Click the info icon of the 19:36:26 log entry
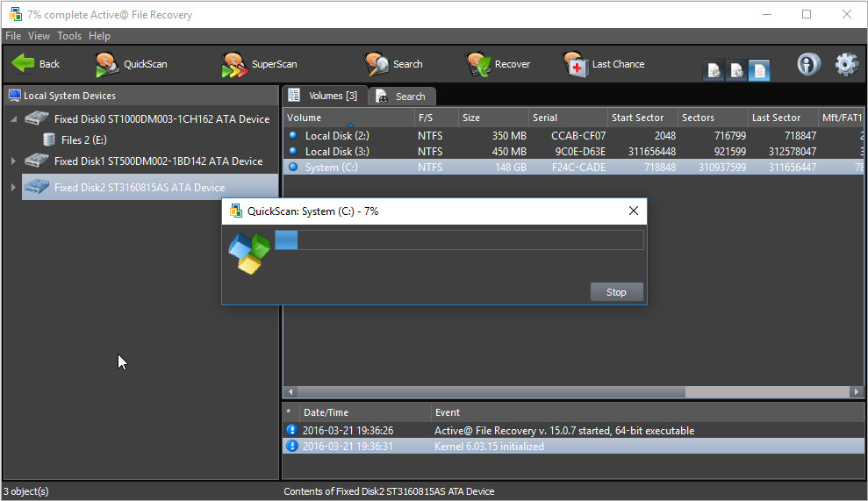 point(291,430)
